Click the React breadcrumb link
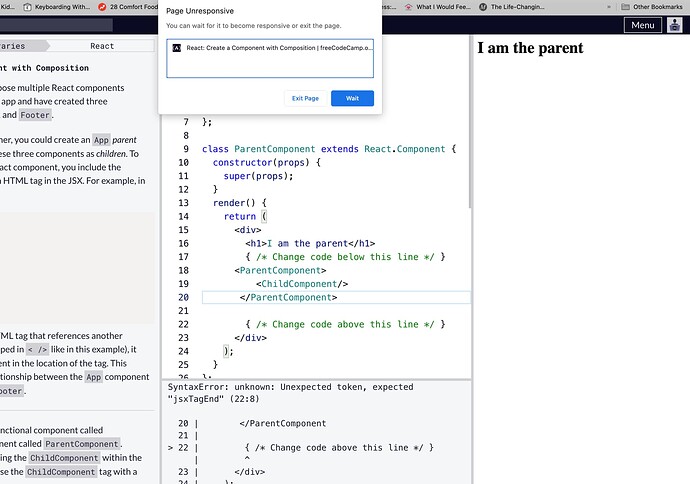The image size is (690, 484). 102,46
